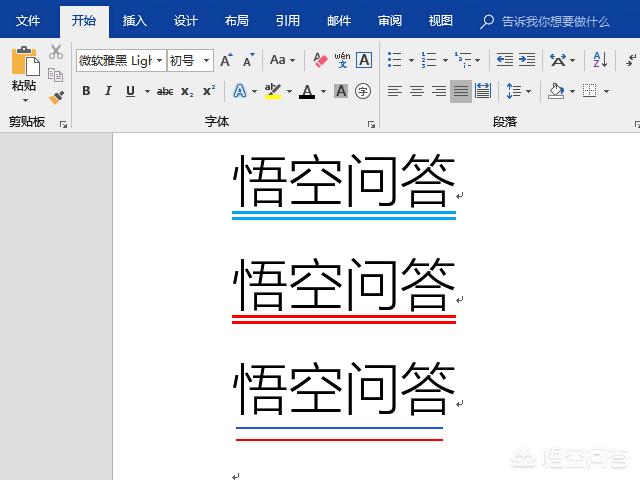This screenshot has height=480, width=640.
Task: Click the Asian layout (A with arrows) icon
Action: 558,60
